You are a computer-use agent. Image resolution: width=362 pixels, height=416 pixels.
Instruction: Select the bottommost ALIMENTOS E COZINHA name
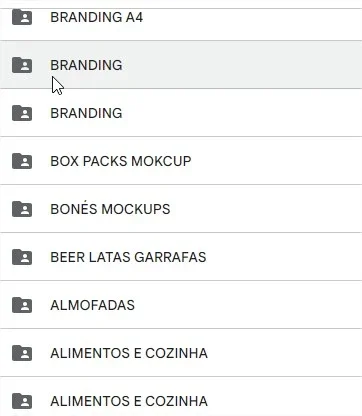[x=129, y=401]
